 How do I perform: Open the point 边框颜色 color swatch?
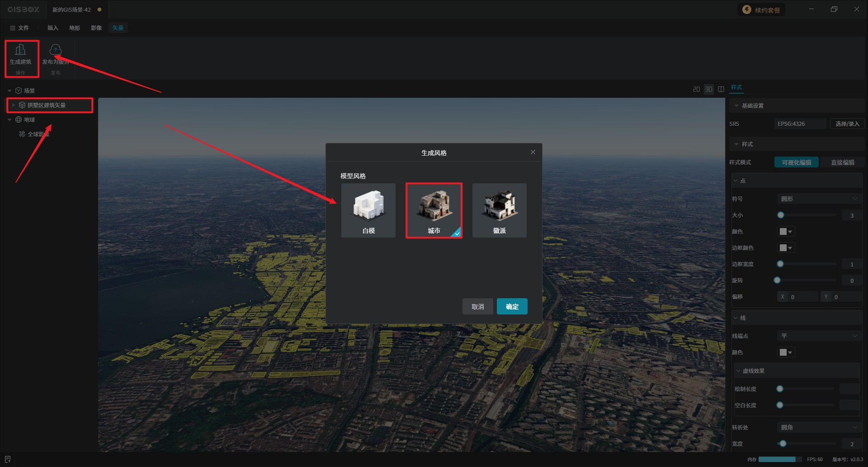point(786,248)
